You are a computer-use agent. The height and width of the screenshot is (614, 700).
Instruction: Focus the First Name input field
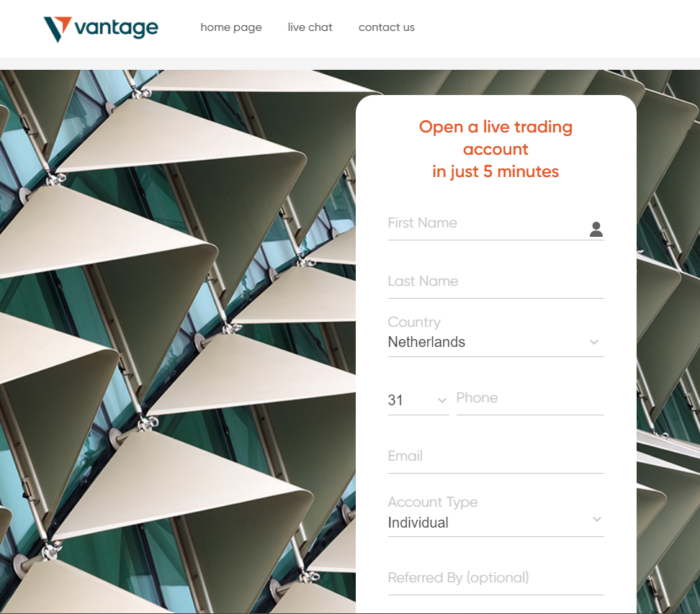(x=487, y=225)
